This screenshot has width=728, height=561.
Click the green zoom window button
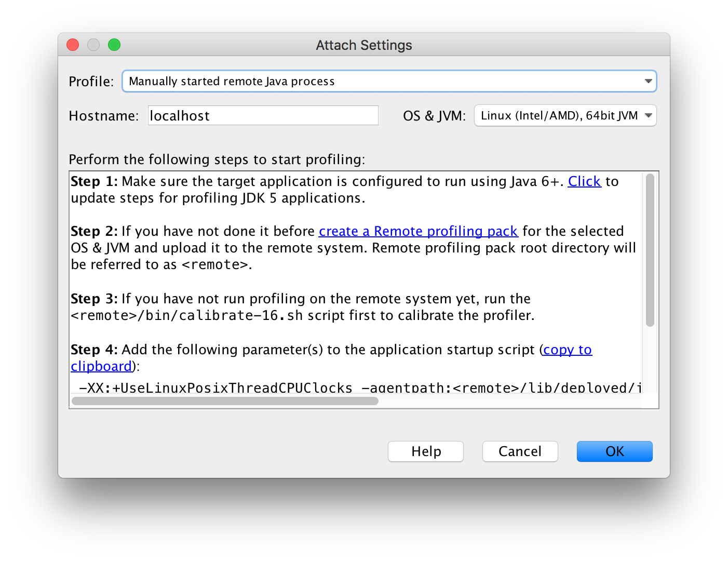114,45
